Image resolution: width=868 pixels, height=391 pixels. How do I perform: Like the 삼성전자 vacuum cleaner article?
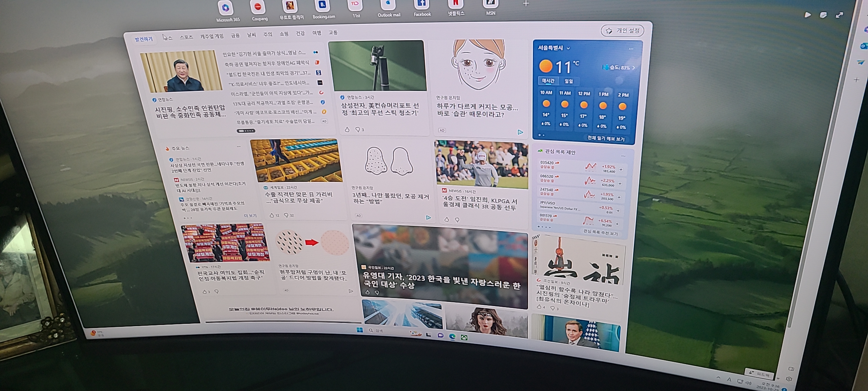pos(347,130)
